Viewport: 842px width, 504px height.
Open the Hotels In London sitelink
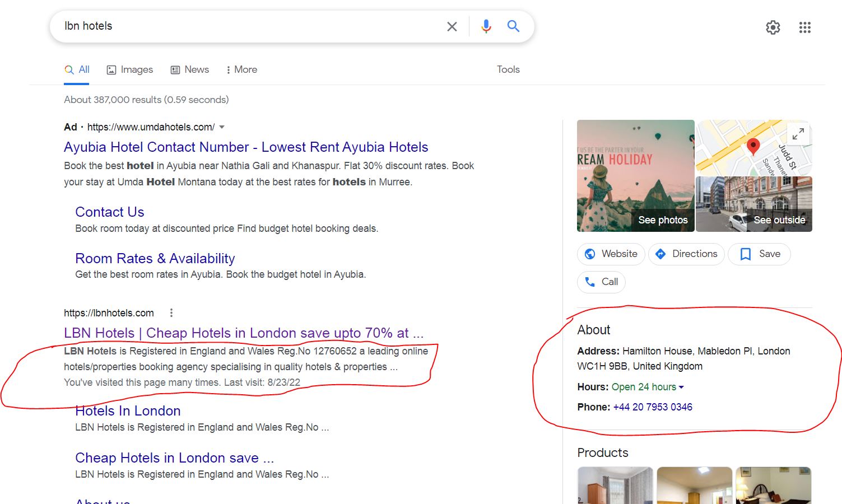pyautogui.click(x=128, y=411)
